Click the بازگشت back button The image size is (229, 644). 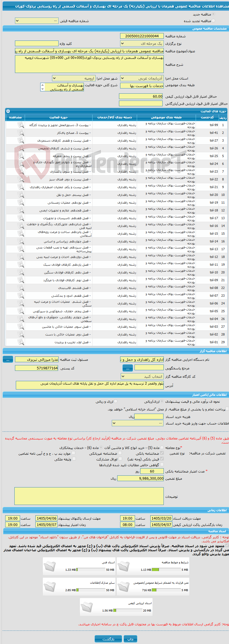[108, 639]
